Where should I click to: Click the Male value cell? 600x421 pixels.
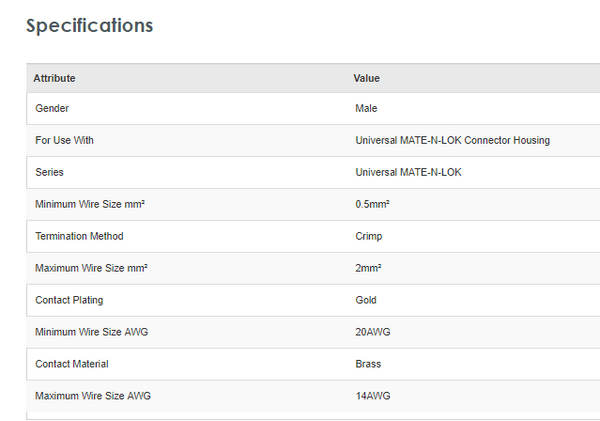(366, 108)
